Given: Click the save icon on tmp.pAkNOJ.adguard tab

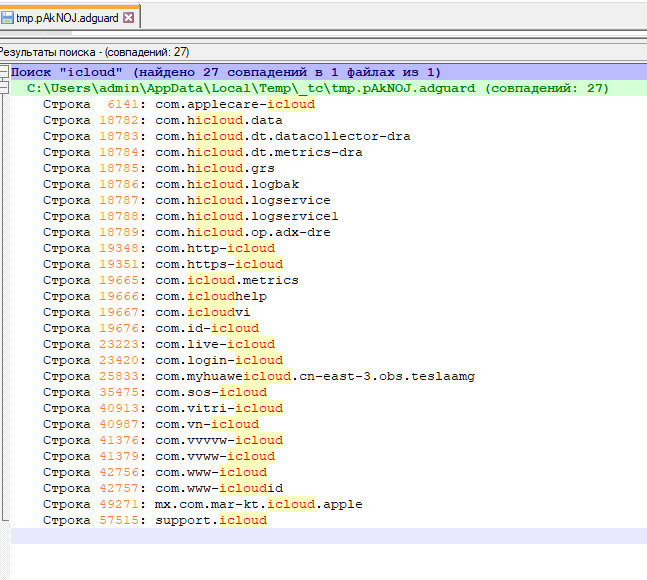Looking at the screenshot, I should [7, 18].
